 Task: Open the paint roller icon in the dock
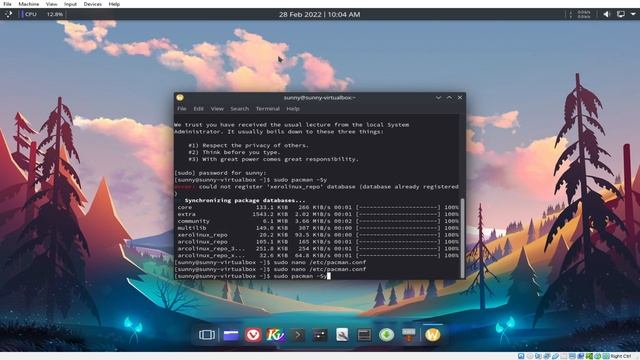409,335
